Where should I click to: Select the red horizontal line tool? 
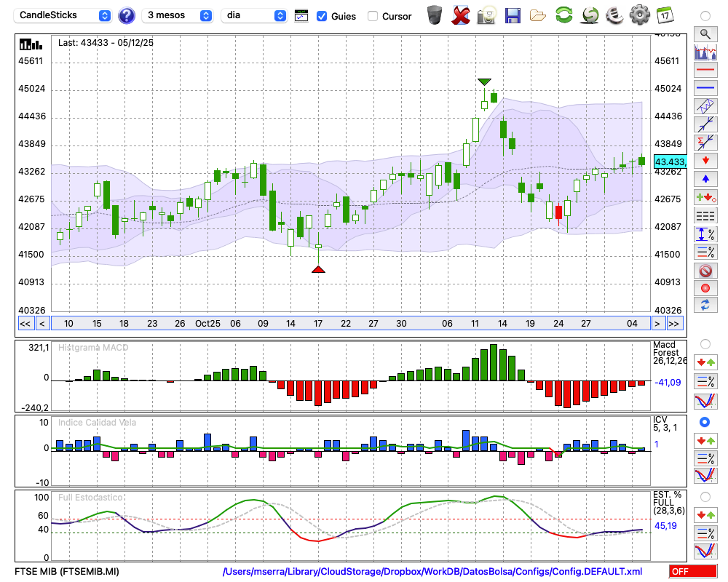click(x=705, y=70)
